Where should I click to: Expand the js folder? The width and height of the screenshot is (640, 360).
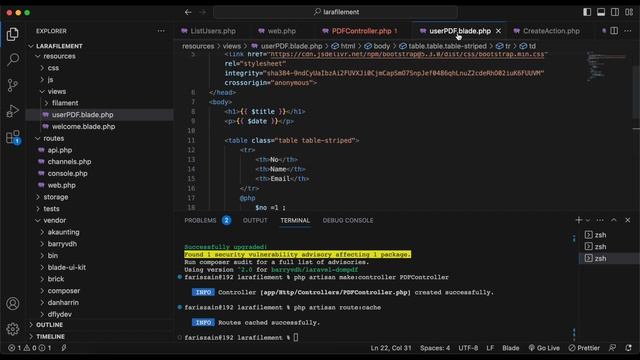point(50,80)
